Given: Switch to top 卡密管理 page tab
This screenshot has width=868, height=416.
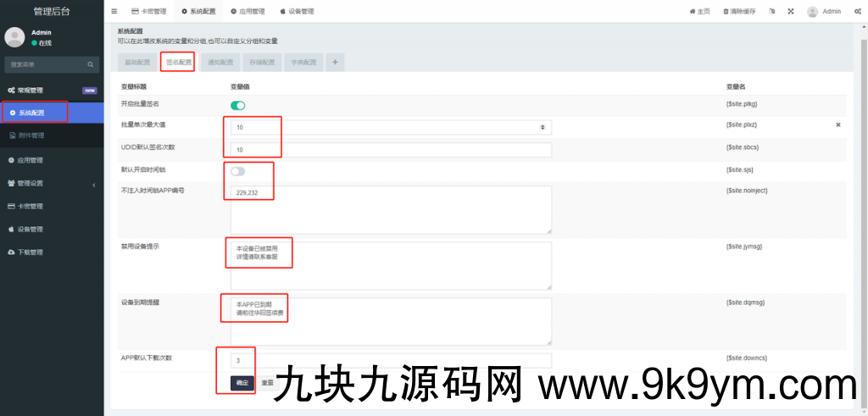Looking at the screenshot, I should tap(149, 11).
